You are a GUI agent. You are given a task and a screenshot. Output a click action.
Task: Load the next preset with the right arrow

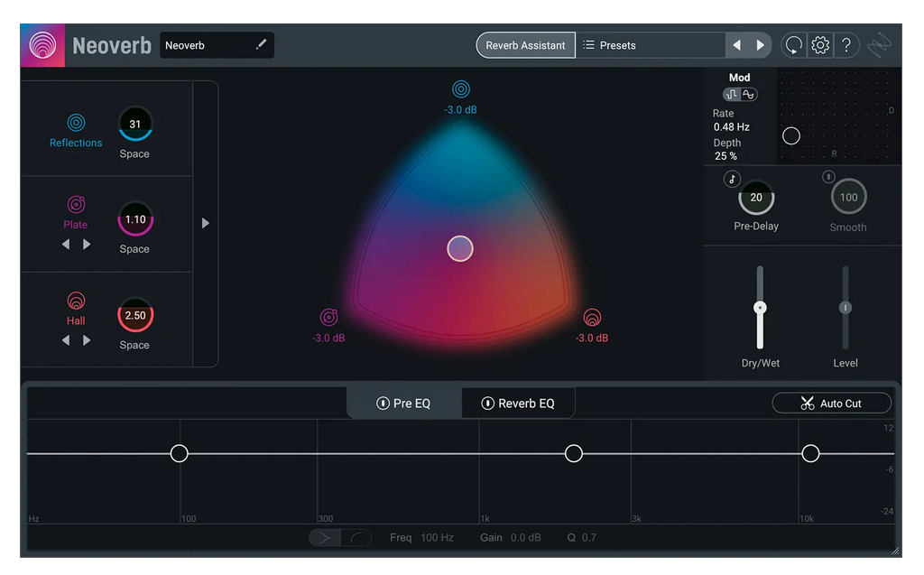760,45
